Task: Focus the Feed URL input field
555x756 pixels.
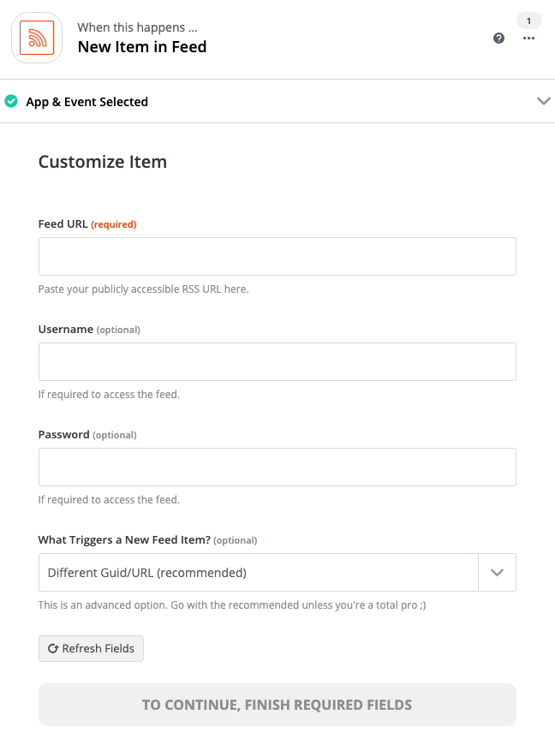Action: (x=277, y=256)
